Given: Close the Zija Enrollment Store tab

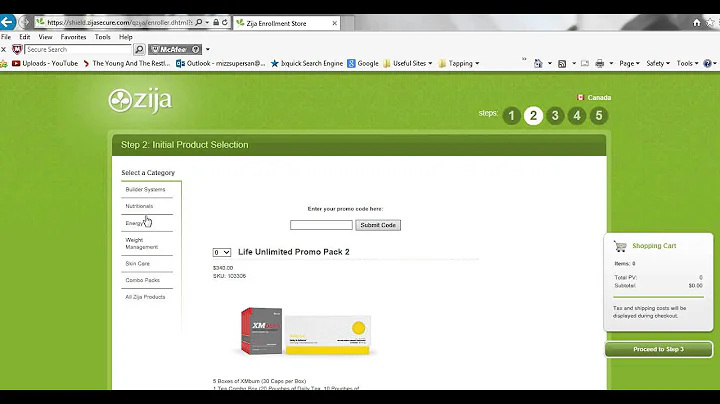Looking at the screenshot, I should (x=334, y=23).
